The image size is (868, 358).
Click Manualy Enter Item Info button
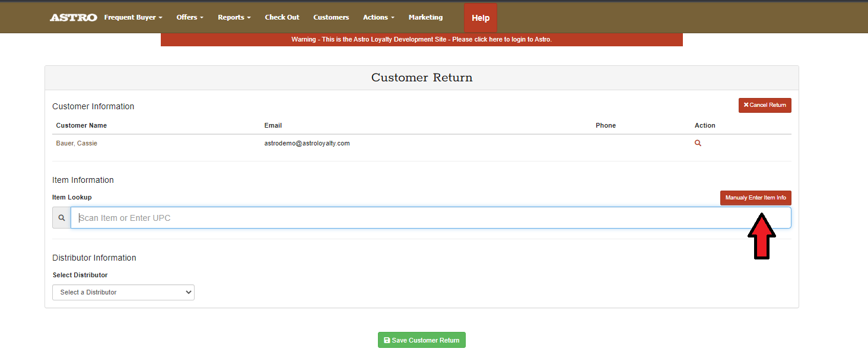pyautogui.click(x=755, y=198)
